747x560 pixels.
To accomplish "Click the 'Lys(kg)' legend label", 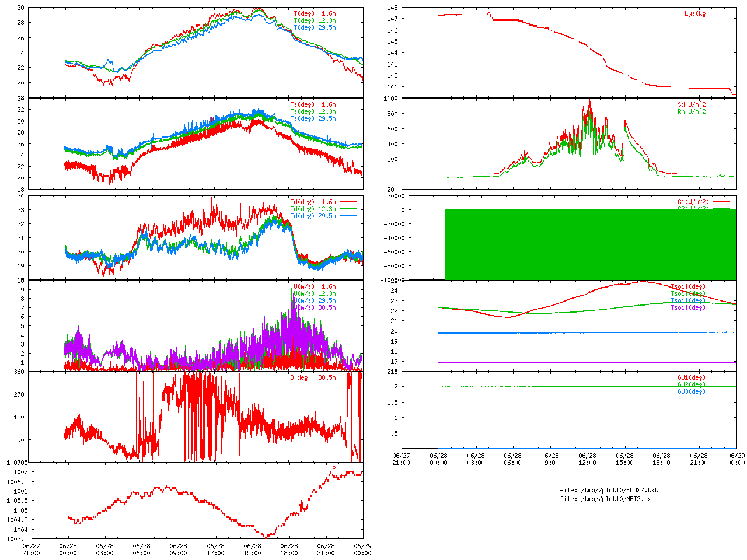I will [697, 13].
